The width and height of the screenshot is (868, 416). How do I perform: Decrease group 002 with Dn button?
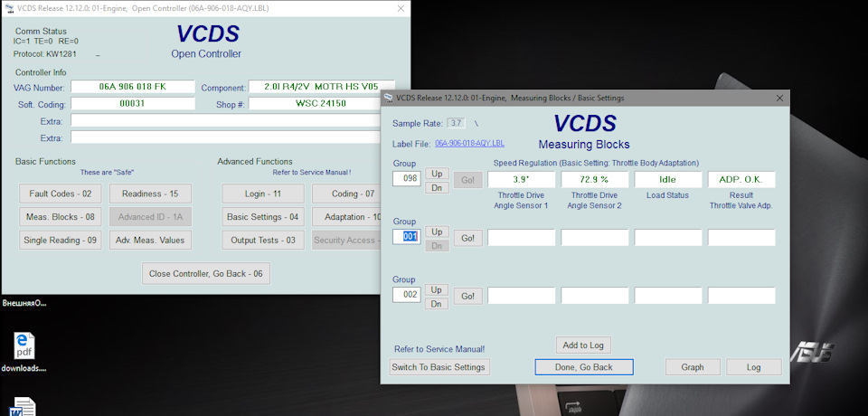437,304
